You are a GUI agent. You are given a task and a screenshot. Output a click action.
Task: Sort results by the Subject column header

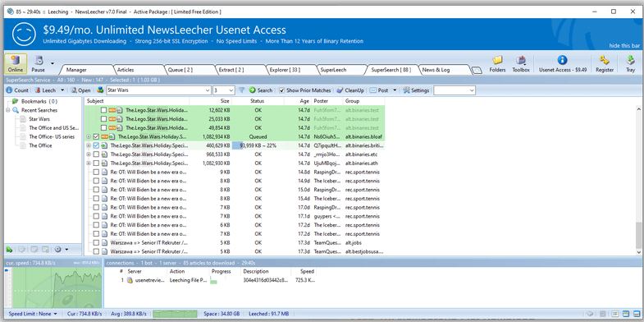(x=137, y=101)
